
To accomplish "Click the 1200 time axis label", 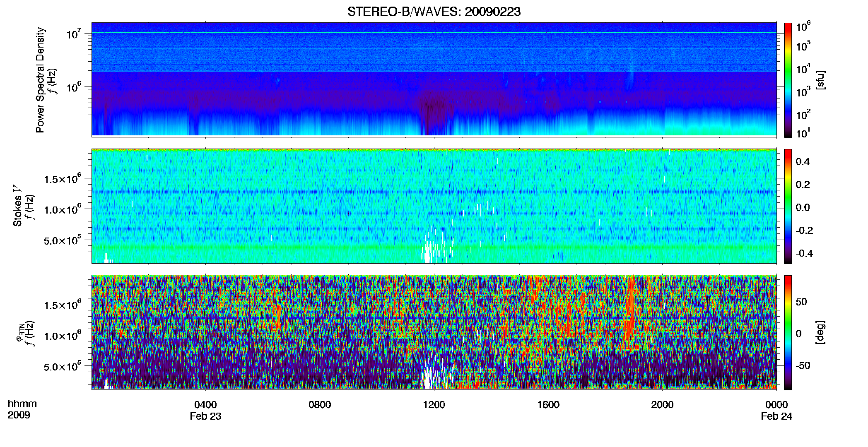I will (x=434, y=404).
